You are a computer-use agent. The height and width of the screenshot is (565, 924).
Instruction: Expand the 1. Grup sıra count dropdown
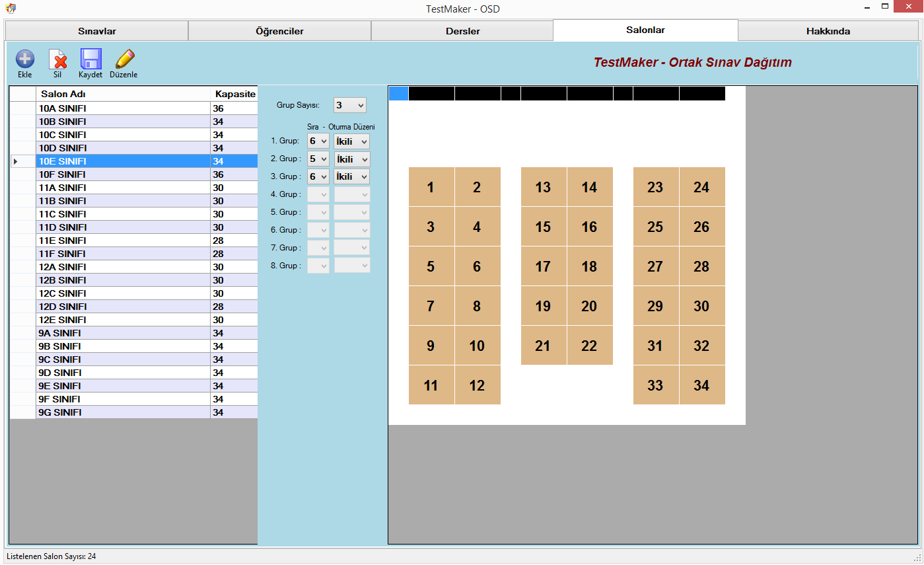pyautogui.click(x=318, y=141)
